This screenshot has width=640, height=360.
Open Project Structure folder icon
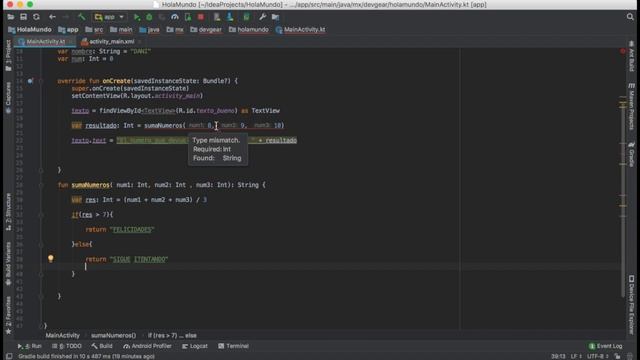pyautogui.click(x=276, y=17)
